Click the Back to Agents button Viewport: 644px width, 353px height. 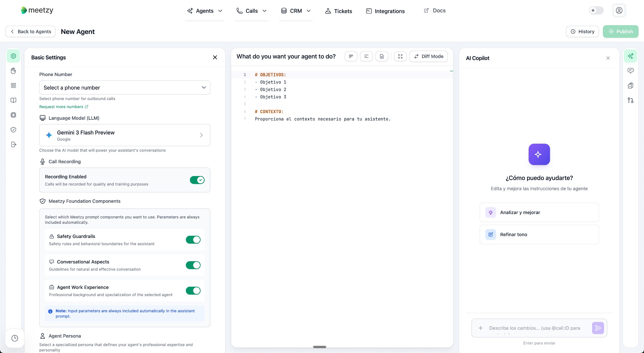coord(31,31)
